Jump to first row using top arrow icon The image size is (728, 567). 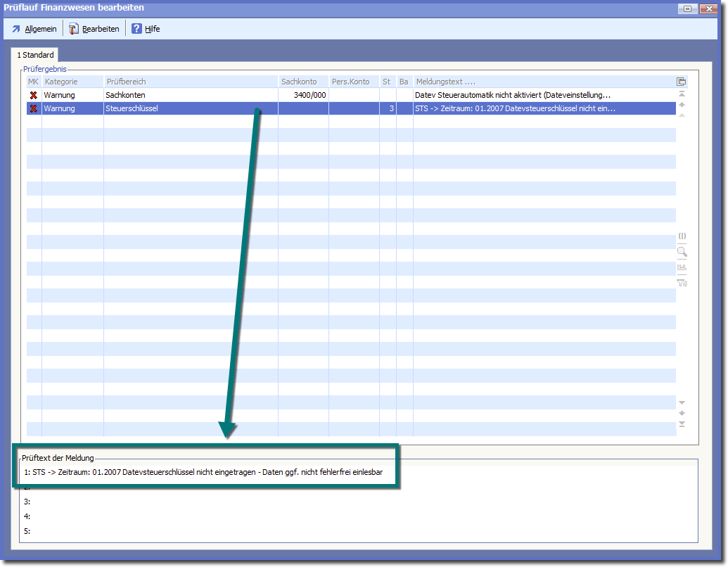pyautogui.click(x=681, y=94)
